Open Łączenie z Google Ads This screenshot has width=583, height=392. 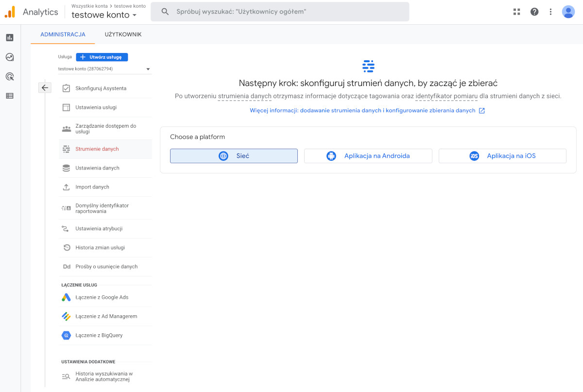(x=105, y=297)
